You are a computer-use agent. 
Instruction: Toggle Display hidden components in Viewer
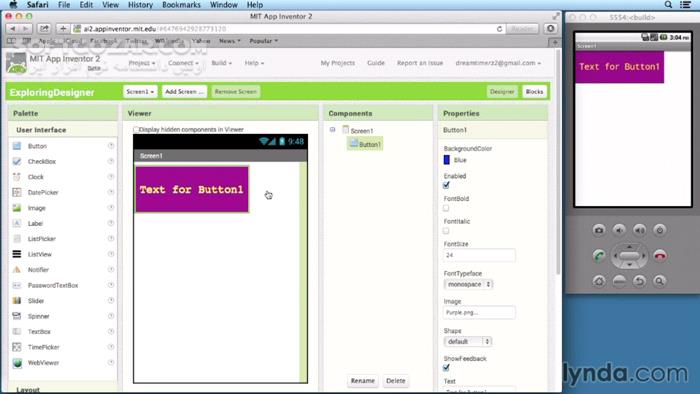coord(136,129)
